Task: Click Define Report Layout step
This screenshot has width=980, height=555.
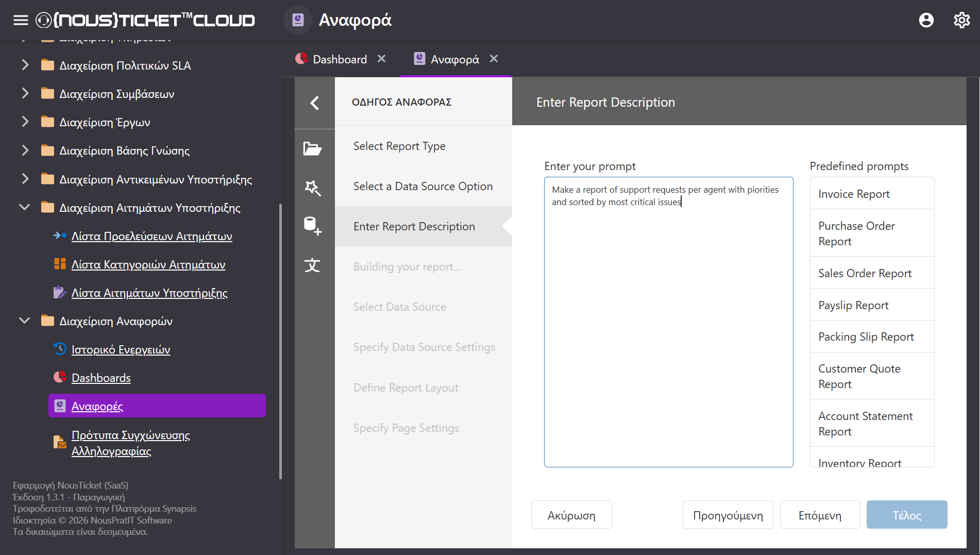Action: pyautogui.click(x=424, y=388)
